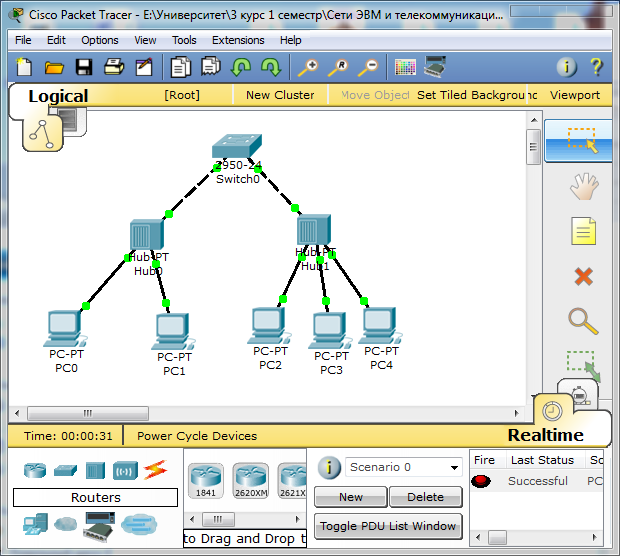
Task: Pick the 1841 router model
Action: (206, 481)
